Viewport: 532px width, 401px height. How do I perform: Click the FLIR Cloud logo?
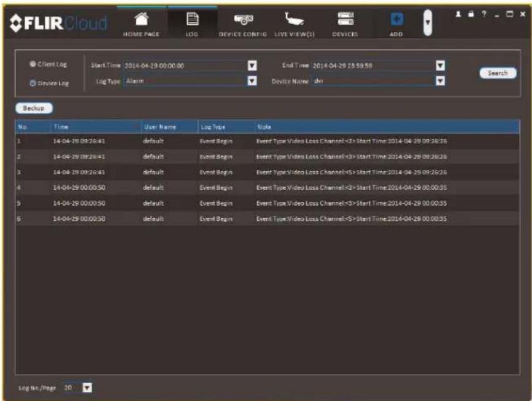pos(58,23)
